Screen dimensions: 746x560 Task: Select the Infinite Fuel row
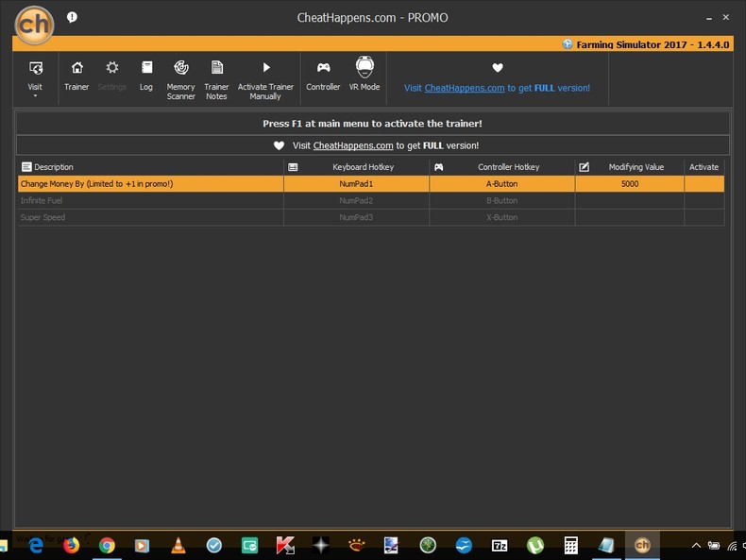click(371, 201)
